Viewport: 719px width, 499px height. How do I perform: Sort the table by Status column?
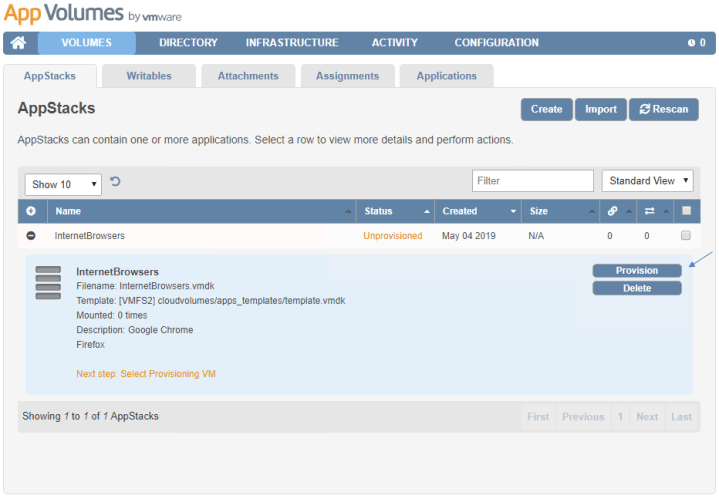pyautogui.click(x=395, y=211)
